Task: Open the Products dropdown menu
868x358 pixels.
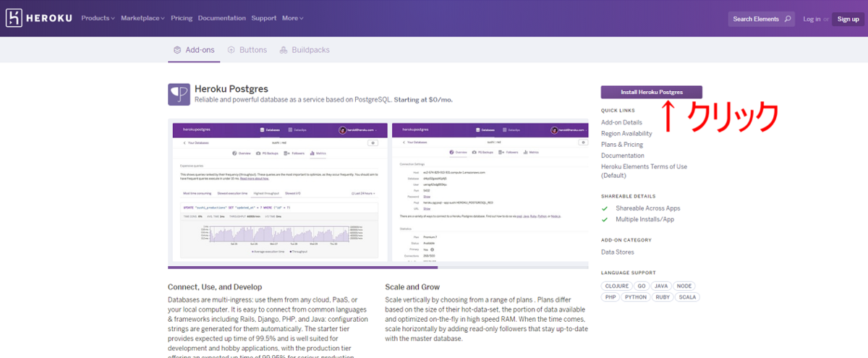Action: (x=100, y=18)
